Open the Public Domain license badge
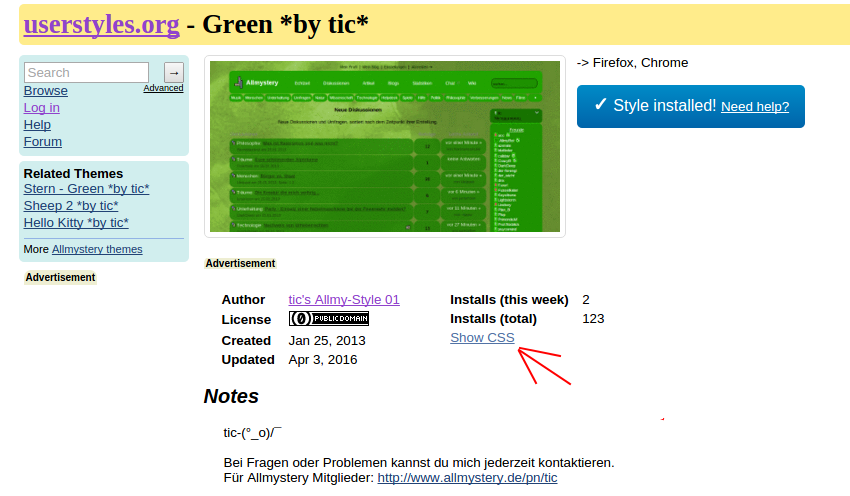850x496 pixels. (x=329, y=319)
